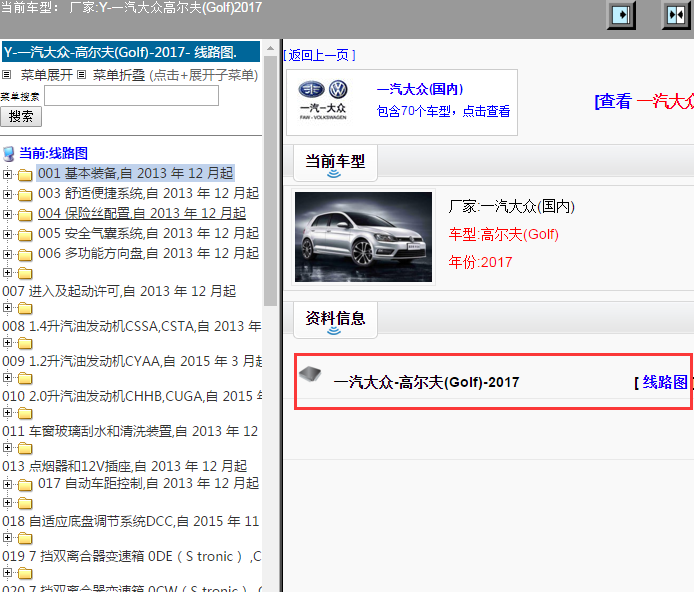Open 013 点烟器和12V插座 entry
Image resolution: width=694 pixels, height=592 pixels.
coord(124,466)
